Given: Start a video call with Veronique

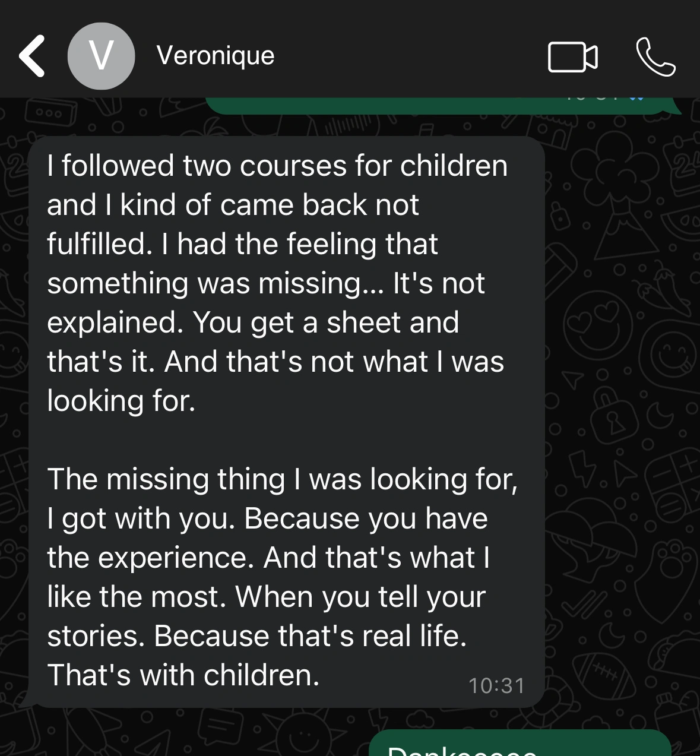Looking at the screenshot, I should pyautogui.click(x=572, y=56).
